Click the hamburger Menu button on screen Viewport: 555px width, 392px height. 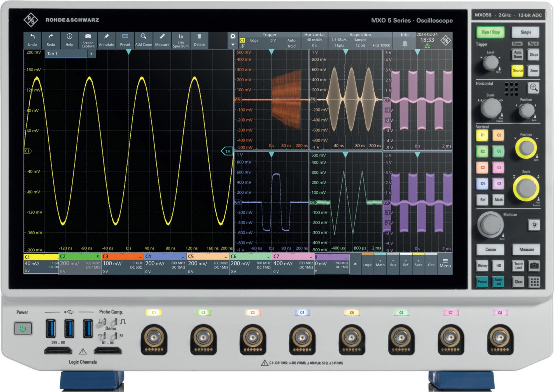[445, 263]
